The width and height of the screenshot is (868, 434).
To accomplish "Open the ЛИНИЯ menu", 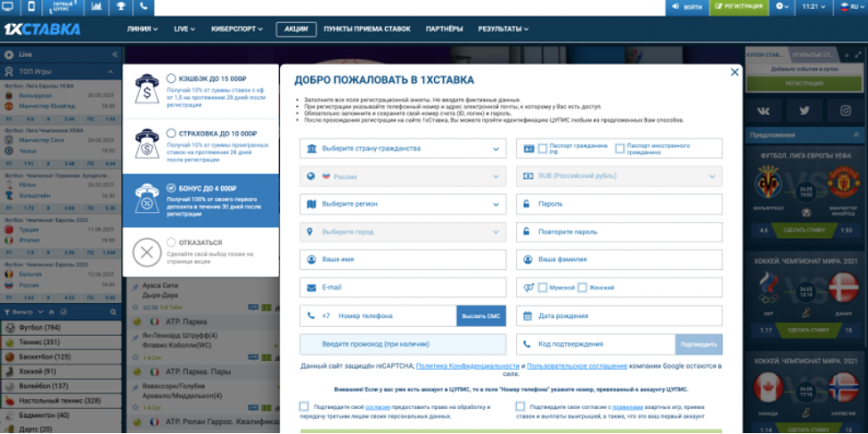I will point(143,29).
